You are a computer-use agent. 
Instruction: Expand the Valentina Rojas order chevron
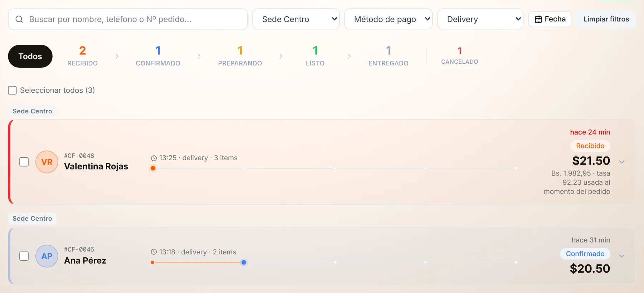coord(622,162)
